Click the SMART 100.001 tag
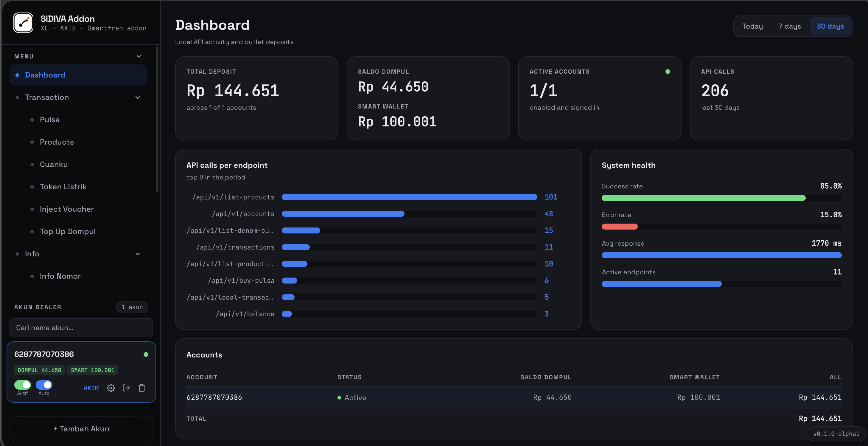This screenshot has width=868, height=446. click(x=93, y=370)
